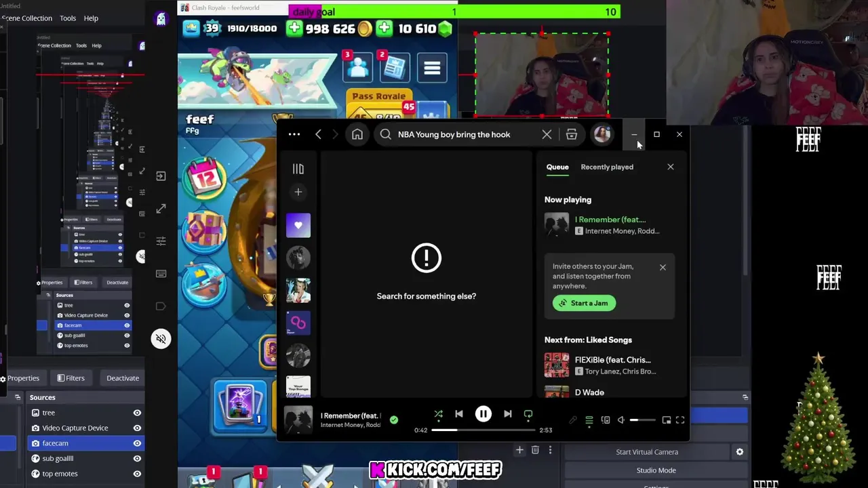Mute Spotify using the speaker icon
The height and width of the screenshot is (488, 868).
621,420
